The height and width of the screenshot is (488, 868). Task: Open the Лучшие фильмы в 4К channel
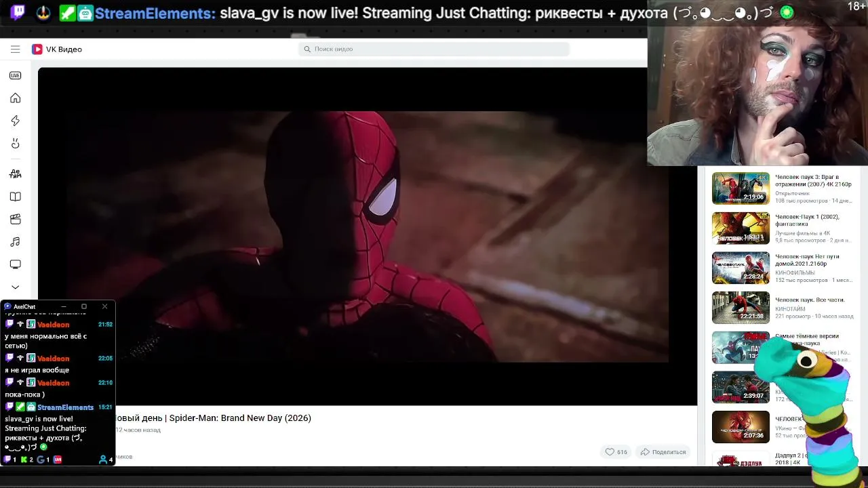tap(802, 233)
